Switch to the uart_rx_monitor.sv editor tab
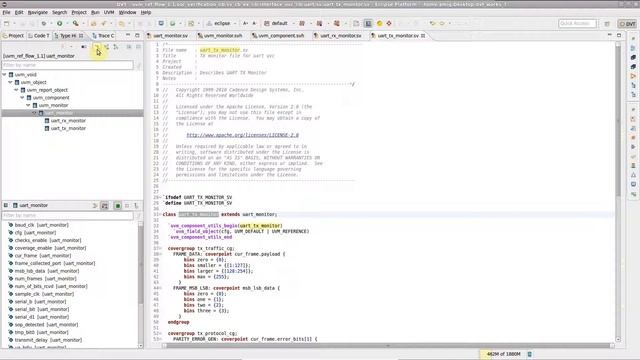Screen dimensions: 640x360 [x=338, y=36]
